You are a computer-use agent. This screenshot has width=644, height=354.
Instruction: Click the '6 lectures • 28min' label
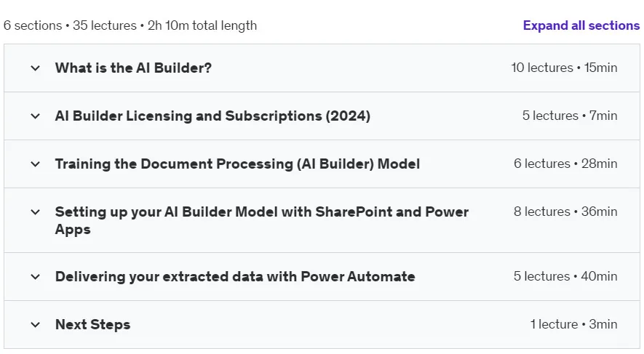click(x=565, y=164)
